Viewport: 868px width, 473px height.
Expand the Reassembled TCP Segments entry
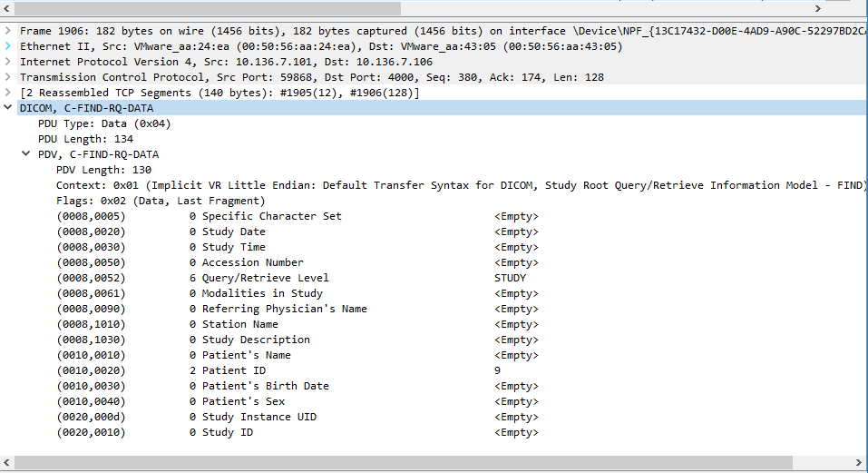tap(8, 93)
